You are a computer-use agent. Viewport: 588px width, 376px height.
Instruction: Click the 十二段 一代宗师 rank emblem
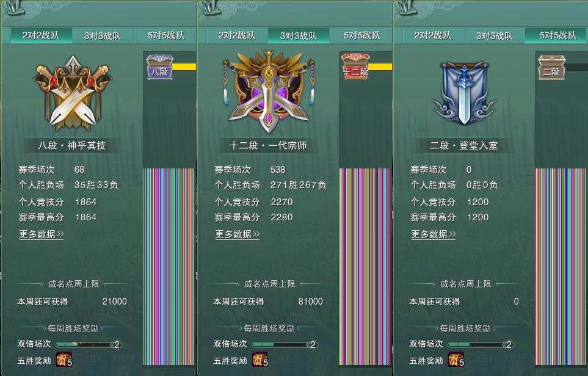coord(269,92)
